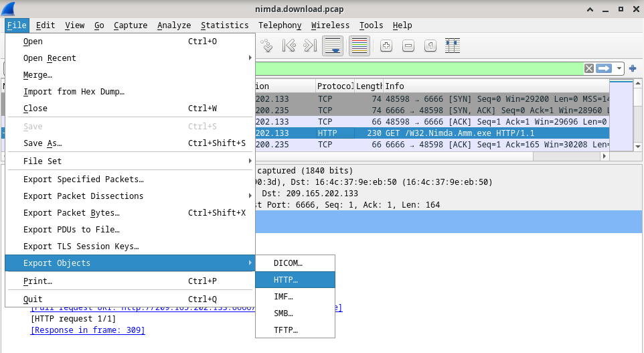Open the Go menu
Viewport: 644px width, 353px height.
(99, 25)
